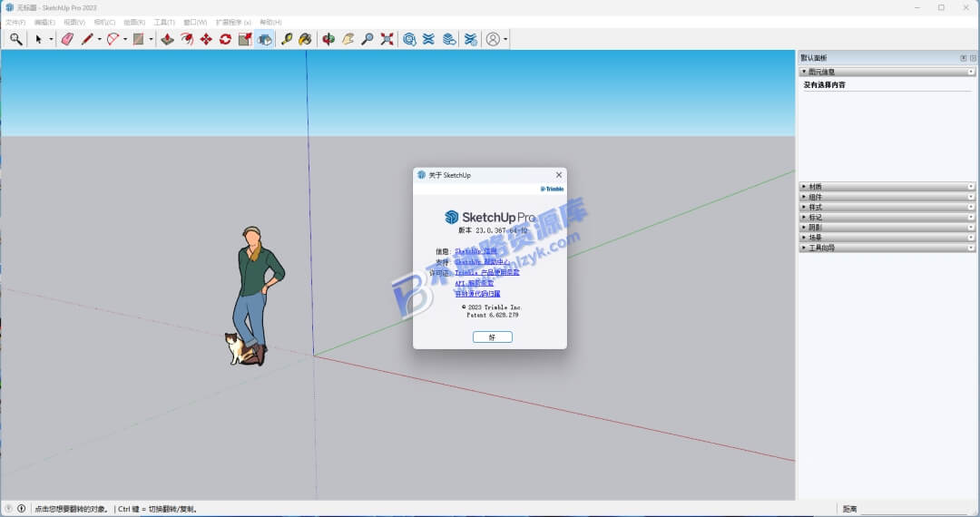Click the highlighted Flip tool

(264, 39)
